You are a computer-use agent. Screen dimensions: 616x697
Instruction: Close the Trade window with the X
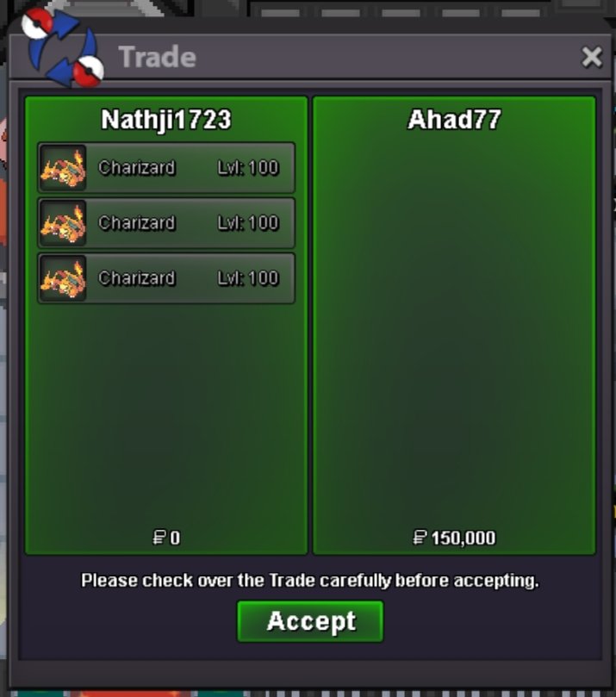click(592, 58)
